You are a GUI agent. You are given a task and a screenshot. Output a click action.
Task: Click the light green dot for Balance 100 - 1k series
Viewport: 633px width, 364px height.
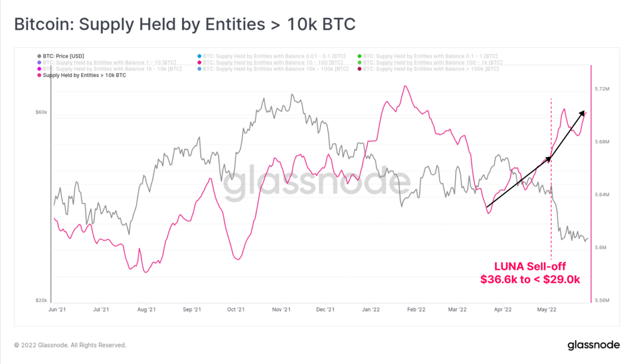[359, 63]
